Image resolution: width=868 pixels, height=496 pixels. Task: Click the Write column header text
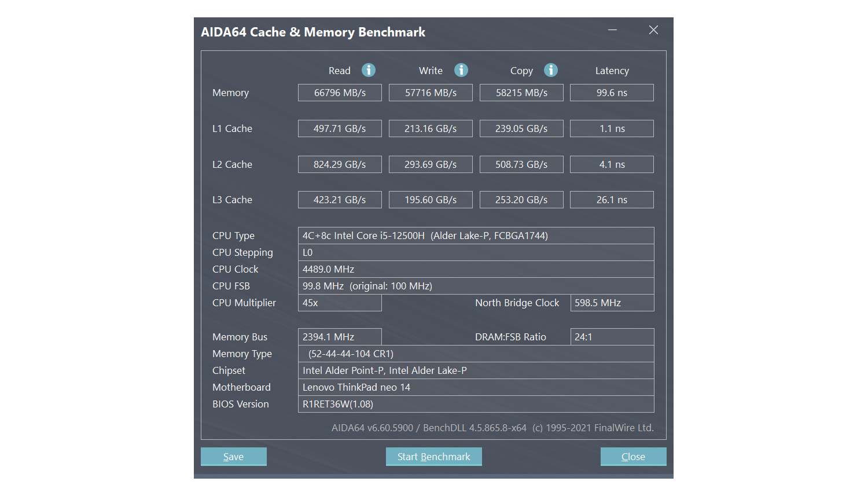tap(431, 71)
